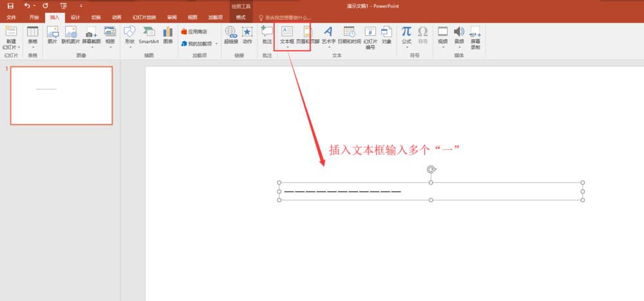Image resolution: width=644 pixels, height=301 pixels.
Task: Switch to the 设计 (Design) tab
Action: [75, 17]
